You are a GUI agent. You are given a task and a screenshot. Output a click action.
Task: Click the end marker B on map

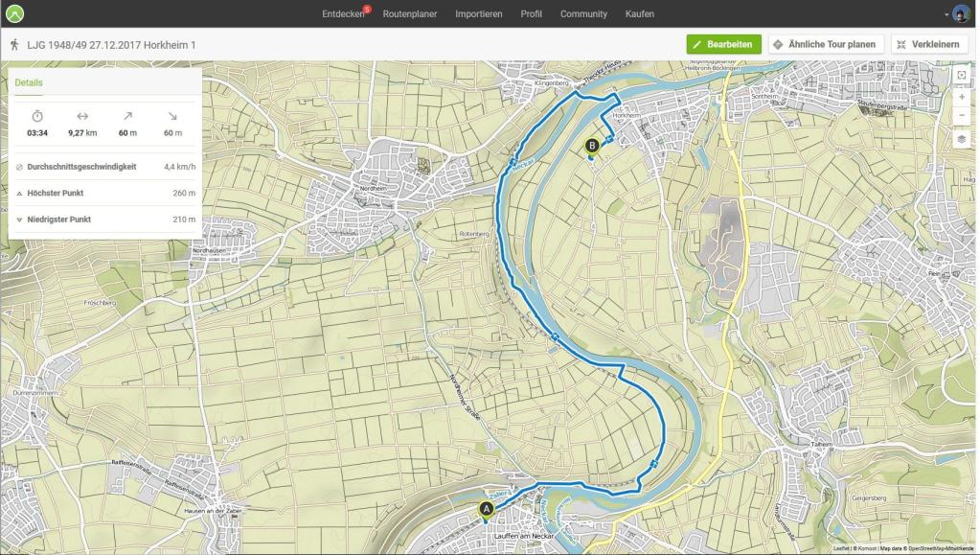pos(591,147)
